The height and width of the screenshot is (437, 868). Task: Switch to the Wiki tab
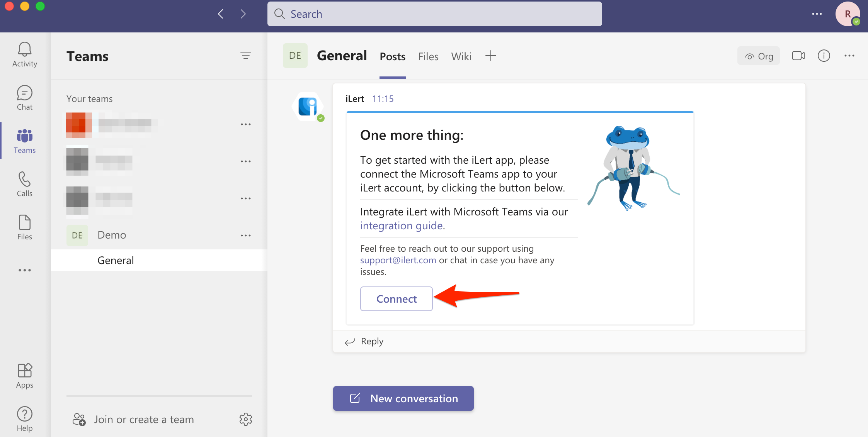pyautogui.click(x=461, y=57)
